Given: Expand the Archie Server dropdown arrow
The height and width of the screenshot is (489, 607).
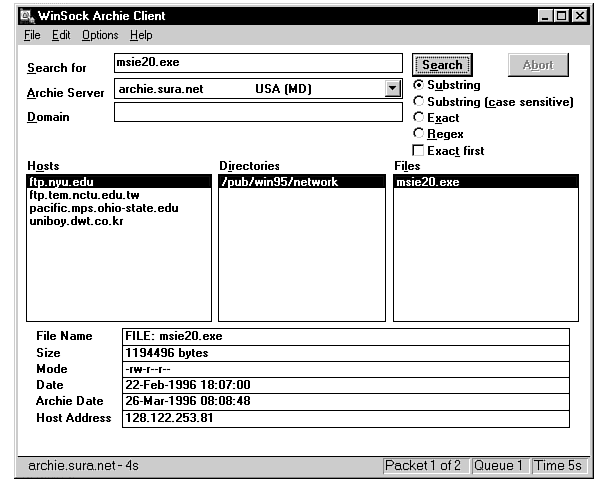Looking at the screenshot, I should [392, 89].
